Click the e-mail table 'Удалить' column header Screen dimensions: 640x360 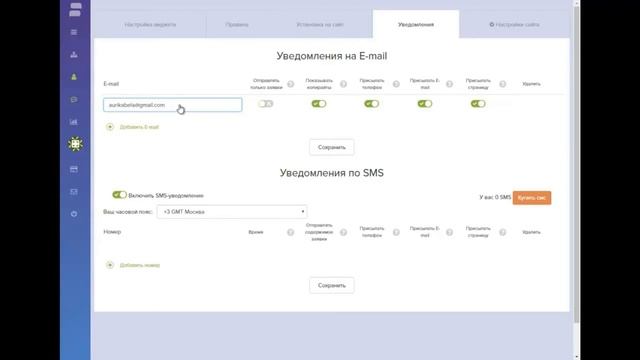[531, 84]
